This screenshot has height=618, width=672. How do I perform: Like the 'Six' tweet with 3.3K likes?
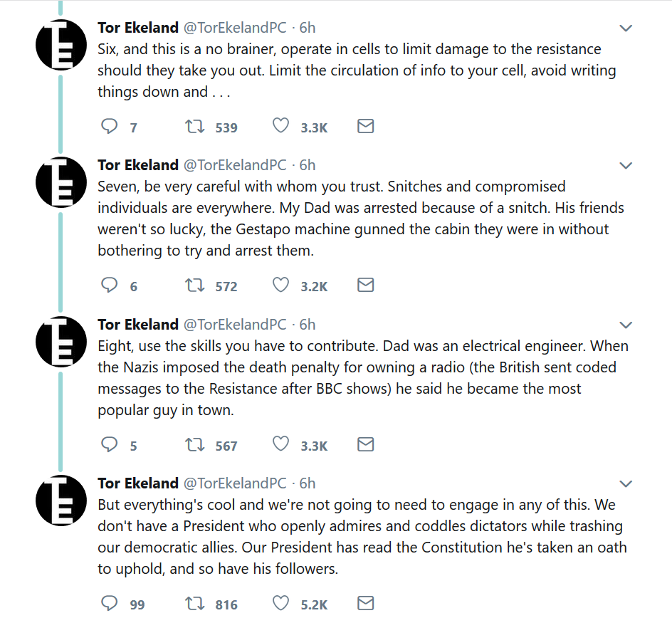(281, 127)
